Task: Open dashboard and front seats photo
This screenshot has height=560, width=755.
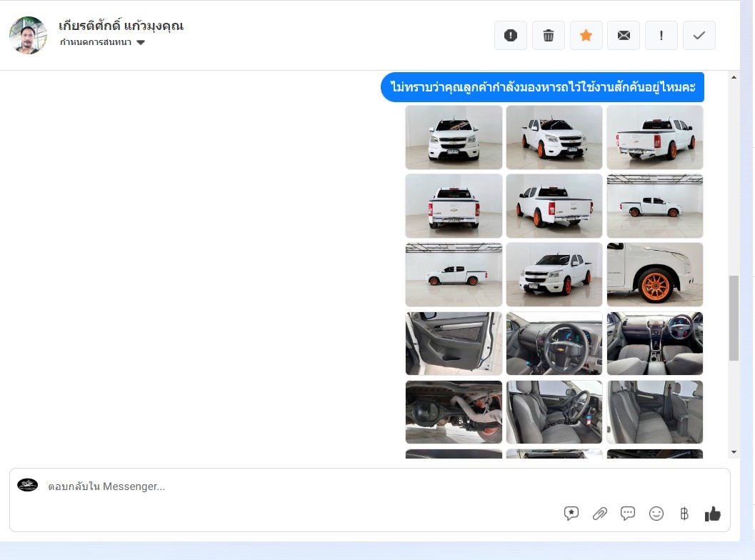Action: 655,344
